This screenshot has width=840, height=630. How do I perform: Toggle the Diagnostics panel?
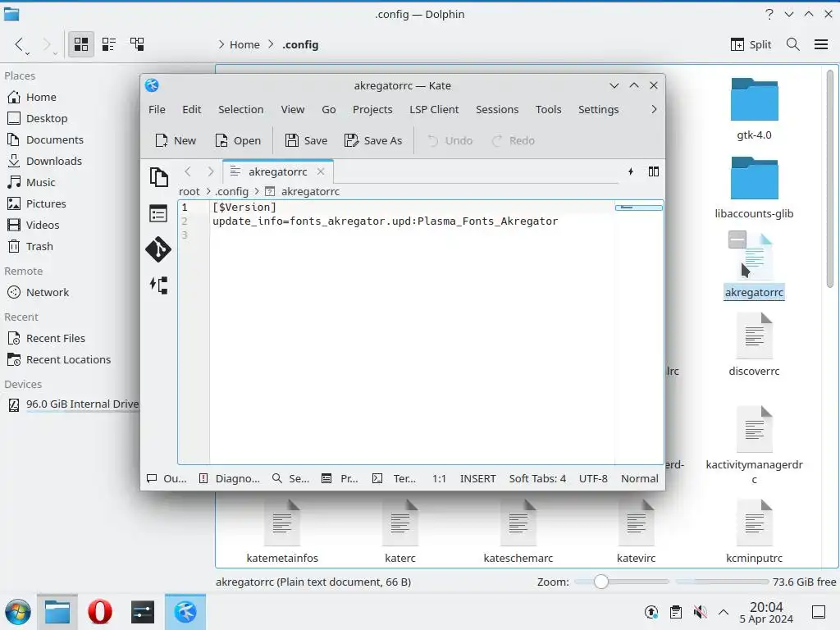coord(230,478)
